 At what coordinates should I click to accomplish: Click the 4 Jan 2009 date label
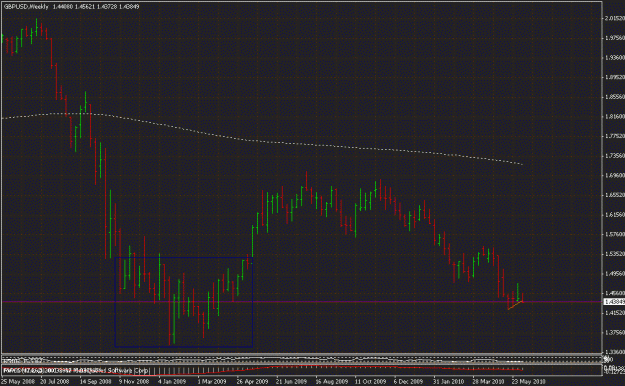[x=172, y=382]
